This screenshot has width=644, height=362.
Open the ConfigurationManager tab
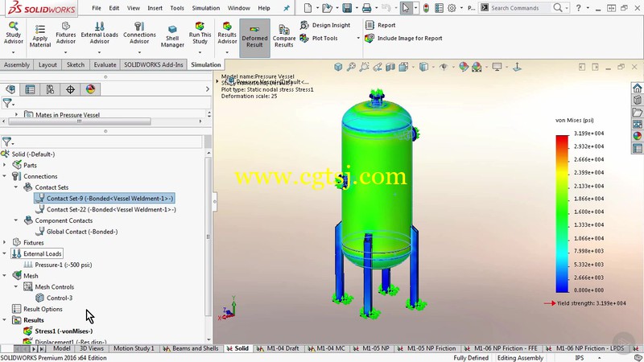click(50, 89)
